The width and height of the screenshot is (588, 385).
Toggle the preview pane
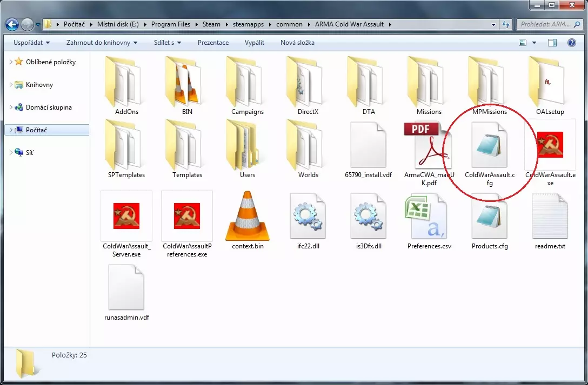(x=552, y=43)
